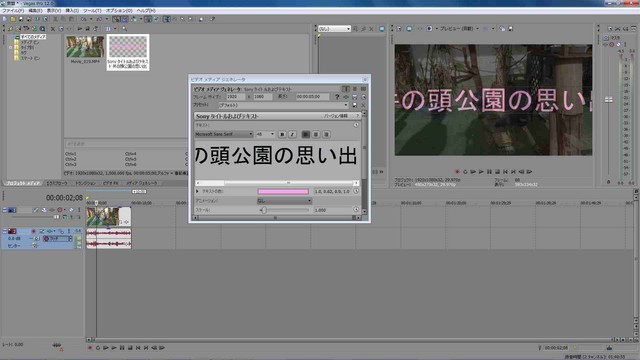Stop media preview in Project Media toolbar
640x360 pixels.
87,29
